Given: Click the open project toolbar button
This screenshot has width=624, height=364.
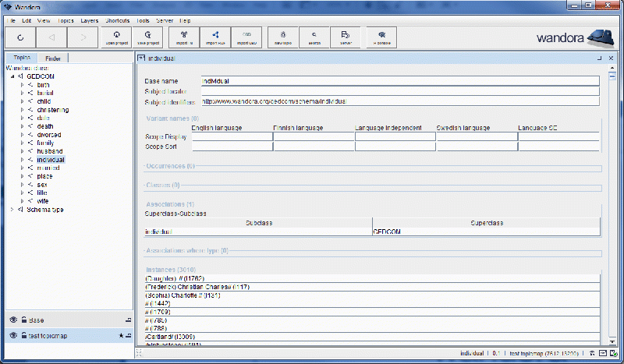Looking at the screenshot, I should 115,37.
